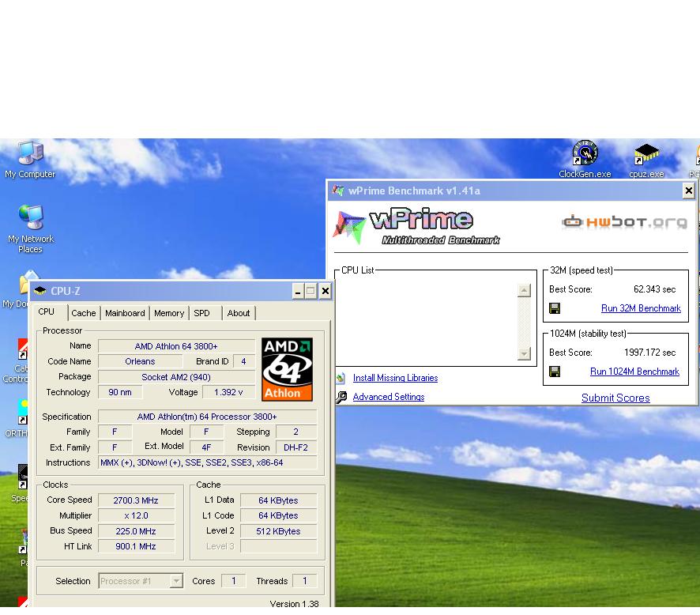The width and height of the screenshot is (700, 615).
Task: Open Advanced Settings link in wPrime
Action: click(389, 397)
